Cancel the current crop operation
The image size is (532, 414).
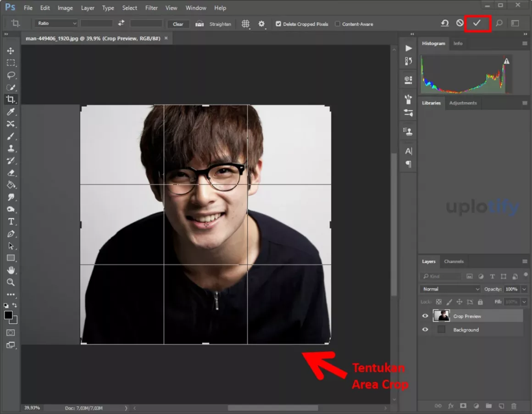tap(460, 23)
